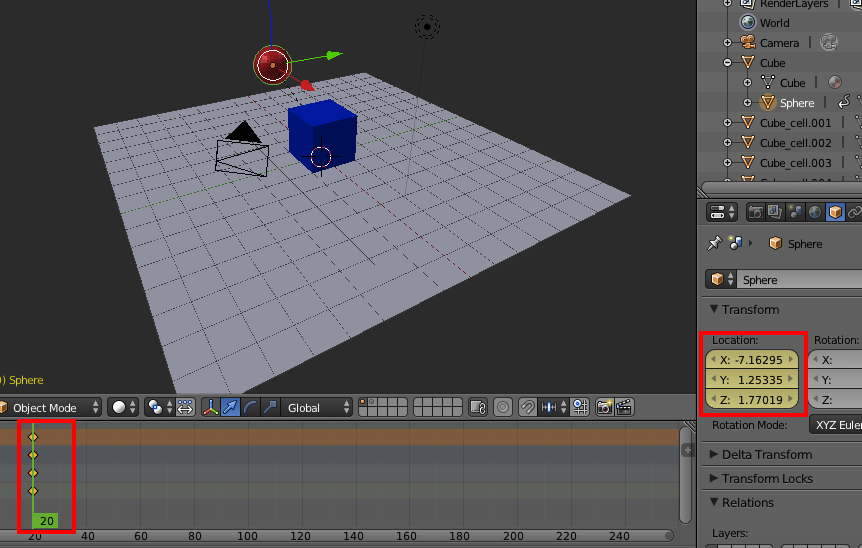Select Cube_cell.003 object
Viewport: 862px width, 548px height.
coord(795,163)
